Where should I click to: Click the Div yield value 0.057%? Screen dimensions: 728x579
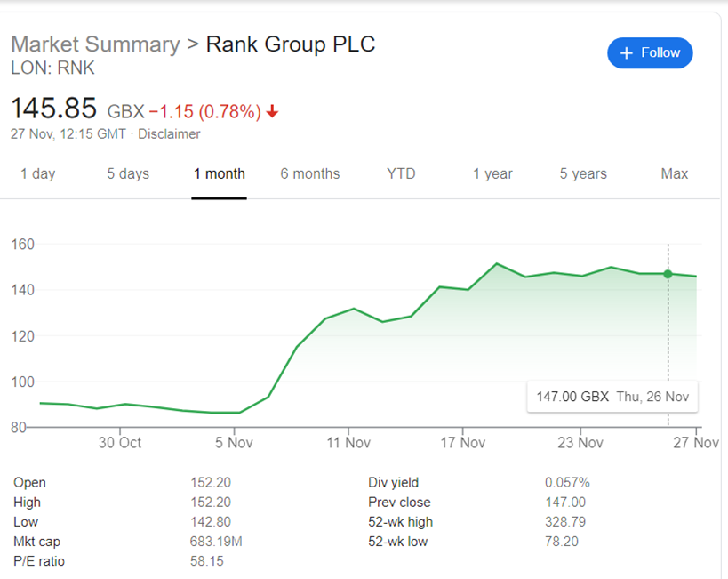click(x=567, y=482)
